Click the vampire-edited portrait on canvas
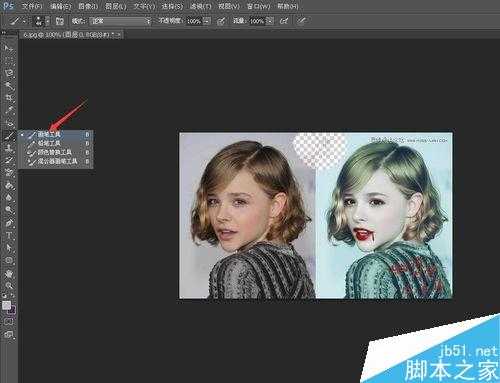The width and height of the screenshot is (500, 383). click(x=384, y=215)
